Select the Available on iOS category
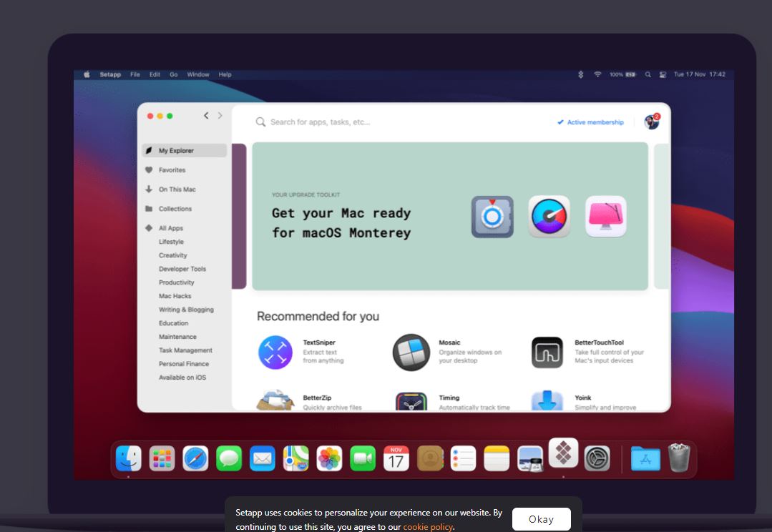This screenshot has height=532, width=772. (182, 378)
